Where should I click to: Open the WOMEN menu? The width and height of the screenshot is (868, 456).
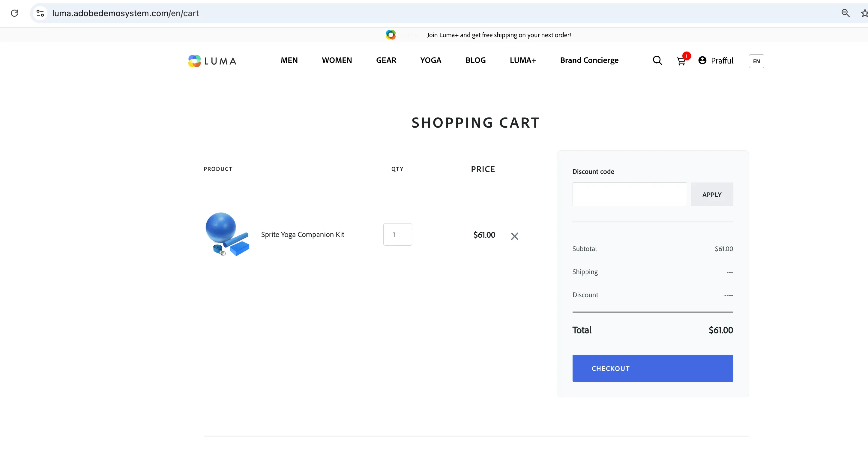[337, 60]
